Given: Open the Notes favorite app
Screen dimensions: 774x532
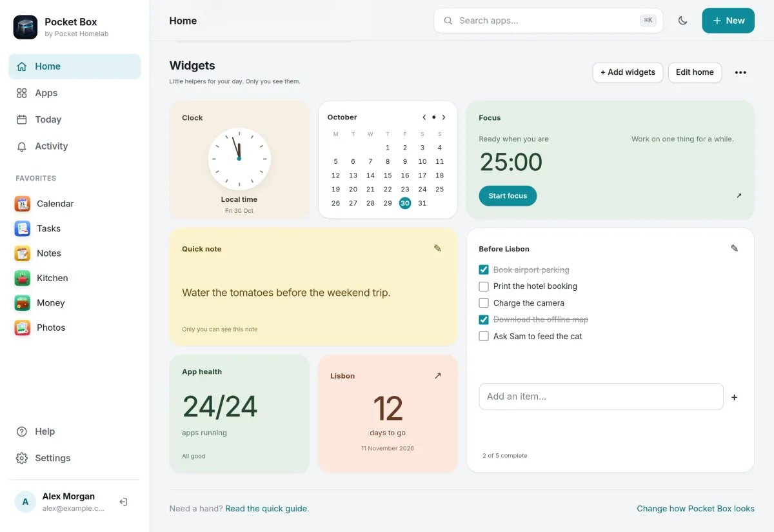Looking at the screenshot, I should (74, 253).
